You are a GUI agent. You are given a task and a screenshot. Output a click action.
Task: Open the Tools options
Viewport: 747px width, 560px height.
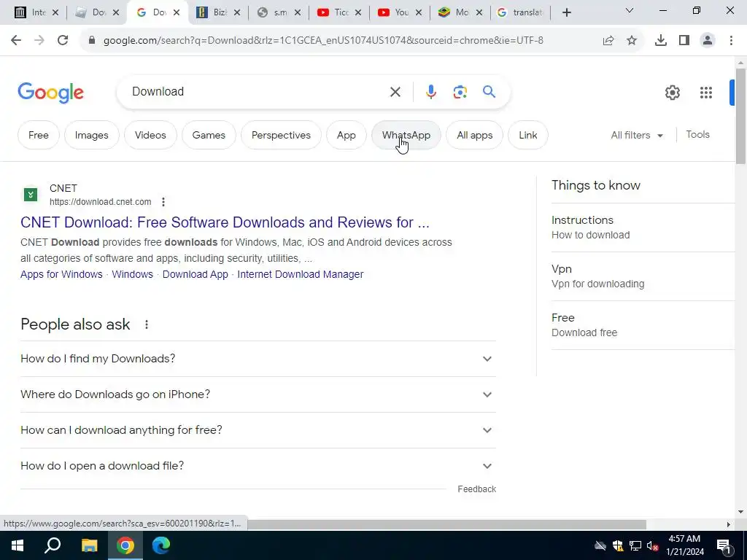tap(698, 135)
